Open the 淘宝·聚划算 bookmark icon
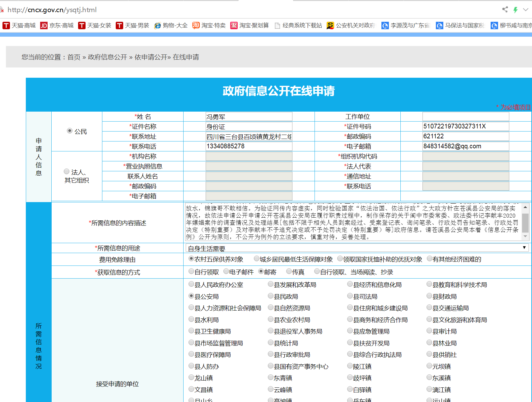Image resolution: width=532 pixels, height=402 pixels. click(x=234, y=25)
